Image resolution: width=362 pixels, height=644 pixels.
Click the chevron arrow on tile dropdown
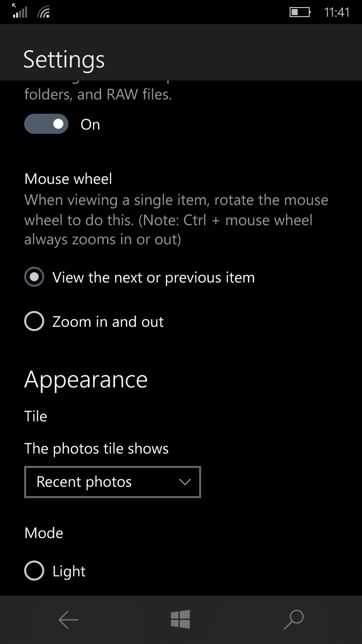185,482
